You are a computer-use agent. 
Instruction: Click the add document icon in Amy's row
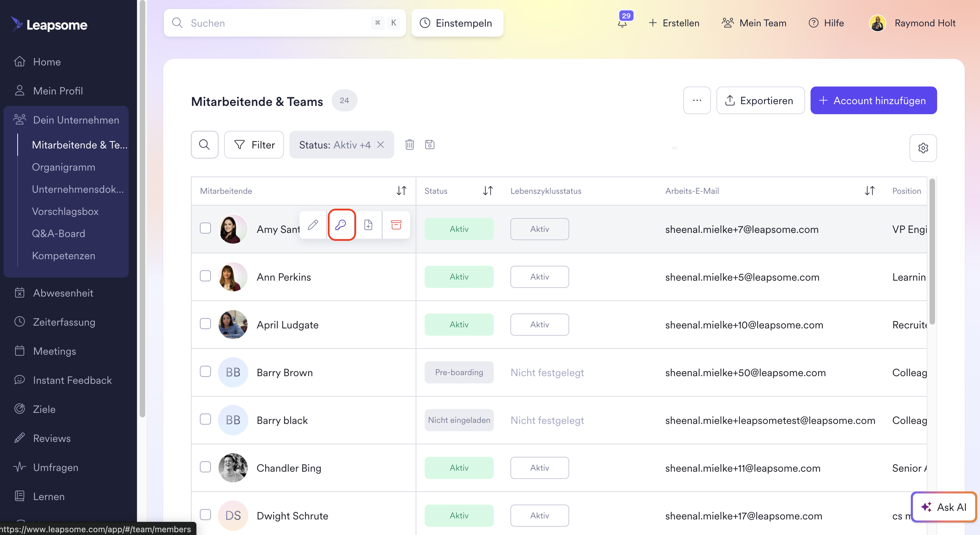click(368, 225)
